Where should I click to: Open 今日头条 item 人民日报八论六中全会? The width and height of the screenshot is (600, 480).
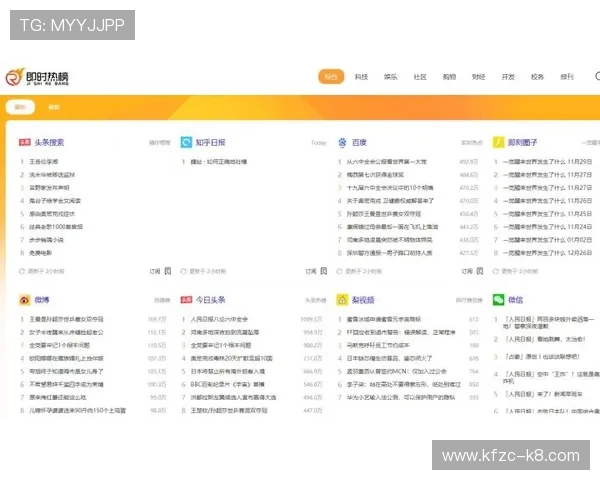point(219,319)
